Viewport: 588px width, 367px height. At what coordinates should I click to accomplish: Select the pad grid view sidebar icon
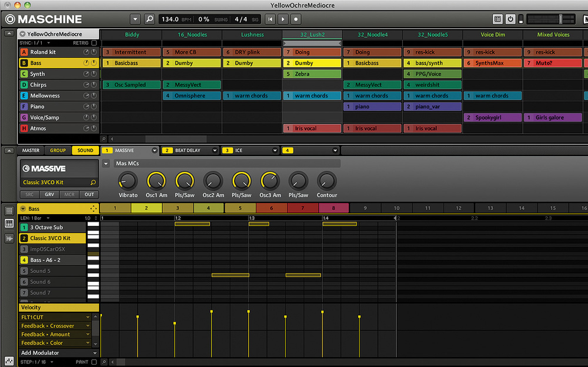[9, 210]
